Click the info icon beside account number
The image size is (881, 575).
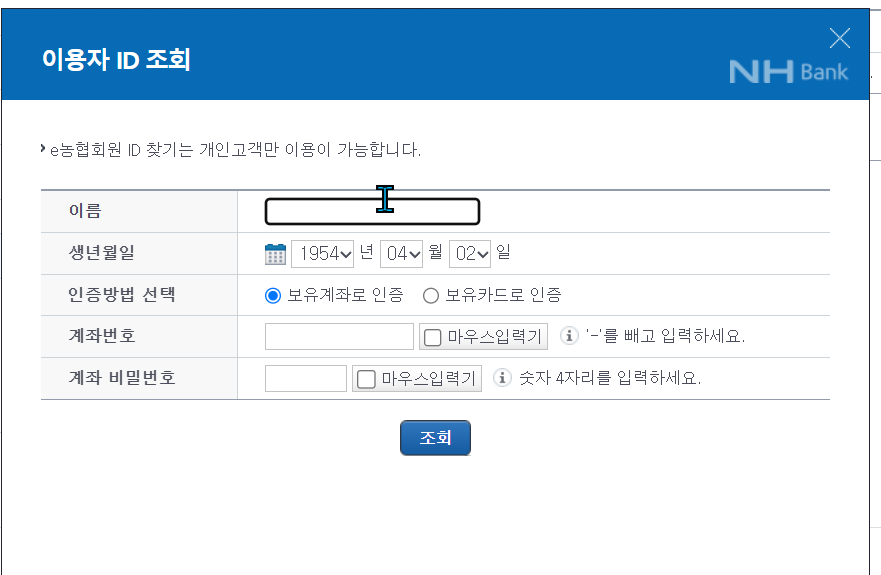point(569,336)
